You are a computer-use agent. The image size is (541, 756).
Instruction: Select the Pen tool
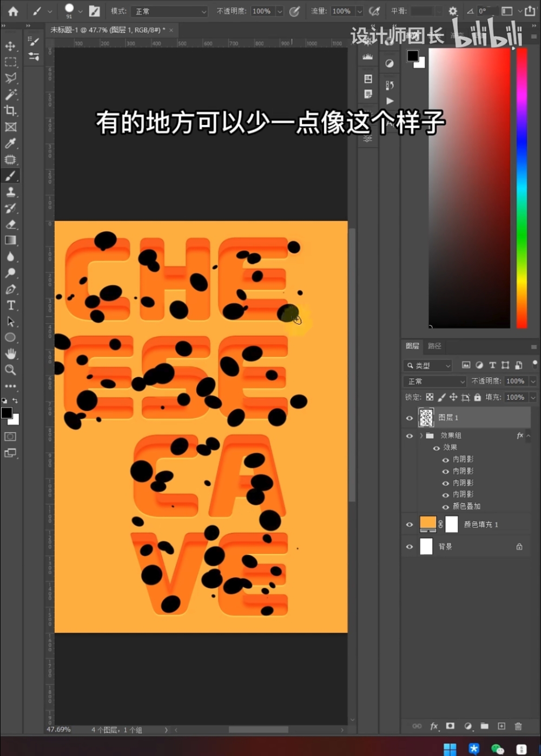pos(10,289)
